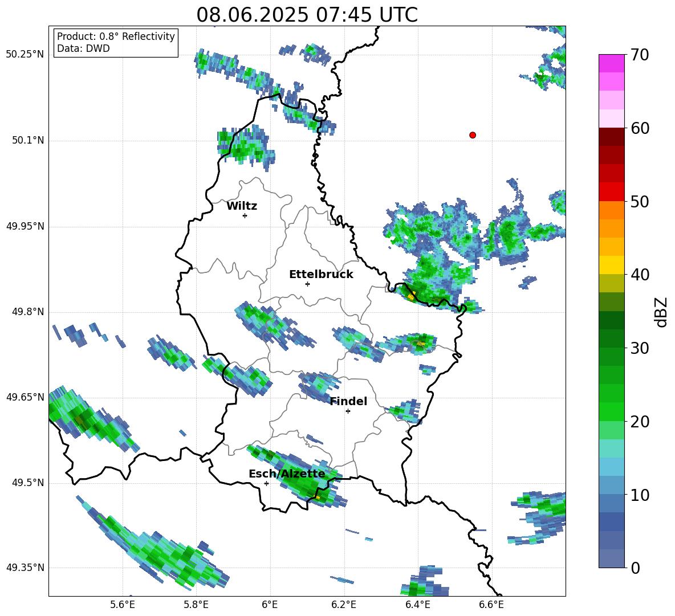Viewport: 675px width, 616px height.
Task: Click the magenta 70 dBZ colorbar segment
Action: [611, 63]
